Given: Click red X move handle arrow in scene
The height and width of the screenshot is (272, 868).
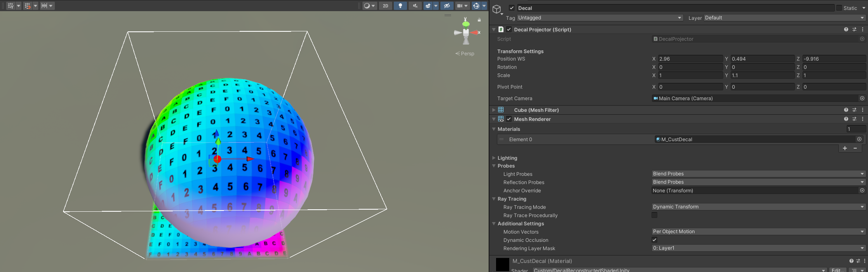Looking at the screenshot, I should 250,159.
